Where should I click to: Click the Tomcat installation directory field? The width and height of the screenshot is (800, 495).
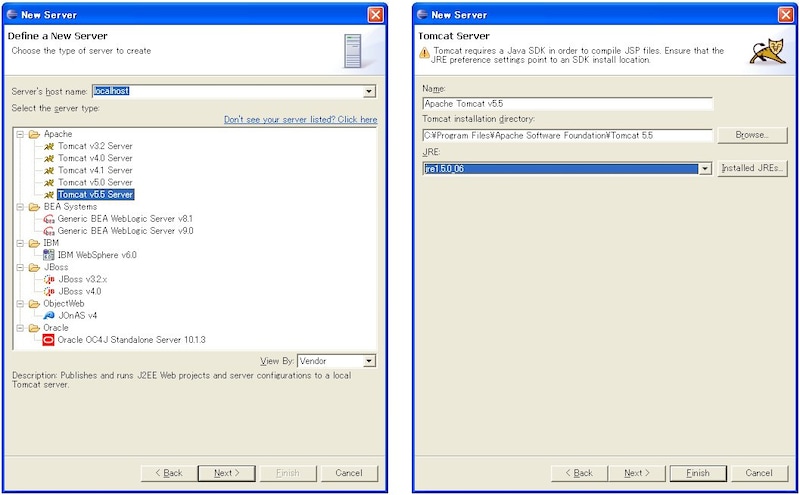[567, 136]
